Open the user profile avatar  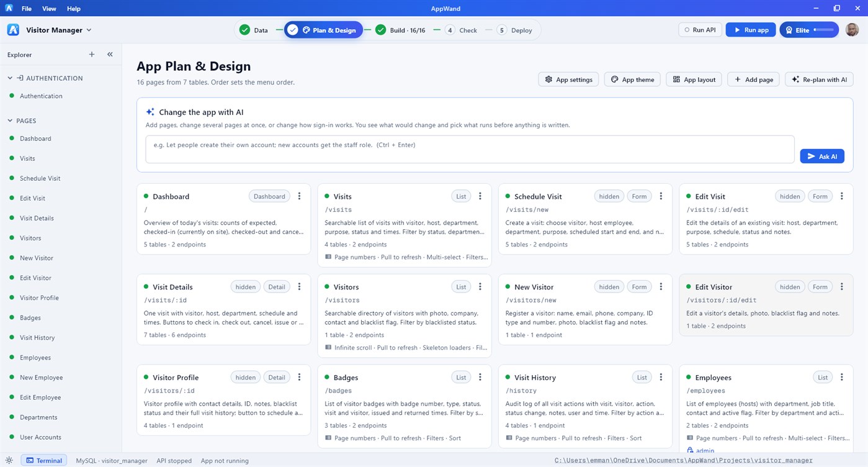852,30
